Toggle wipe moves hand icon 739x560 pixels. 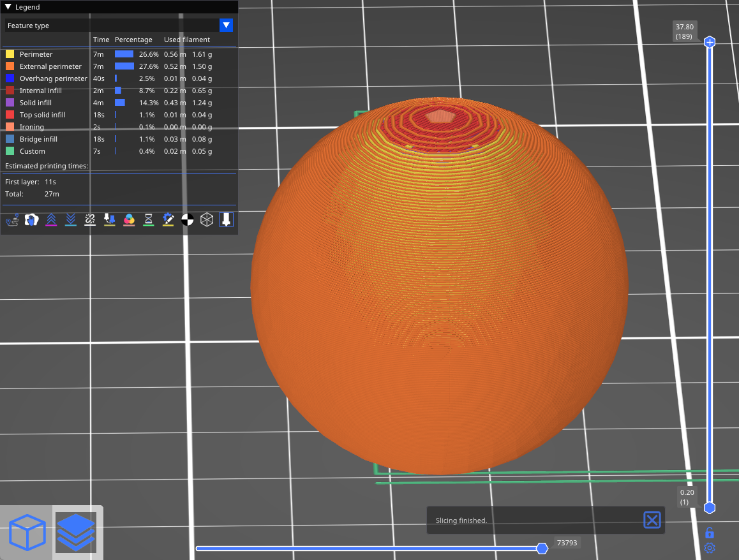tap(31, 220)
